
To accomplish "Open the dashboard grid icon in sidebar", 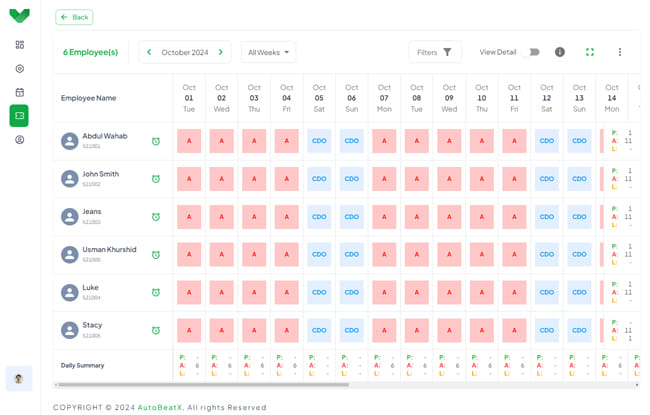I will point(19,45).
